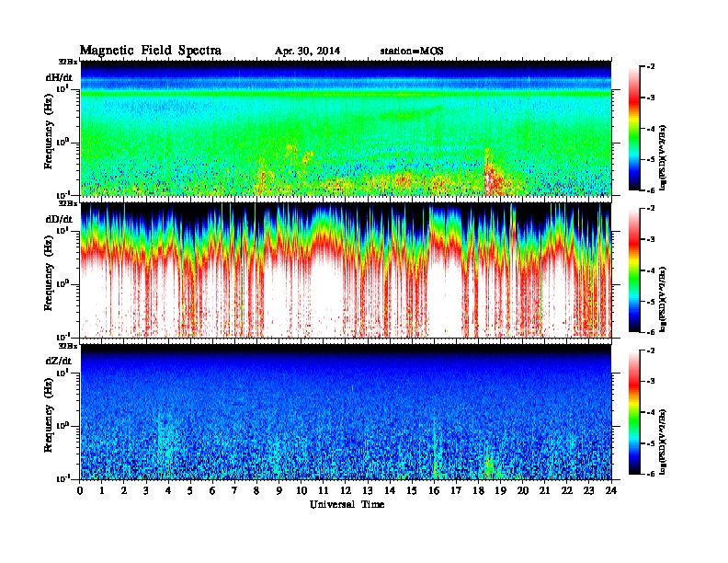Click the "station=MOS" label
This screenshot has height=563, width=728.
click(412, 52)
